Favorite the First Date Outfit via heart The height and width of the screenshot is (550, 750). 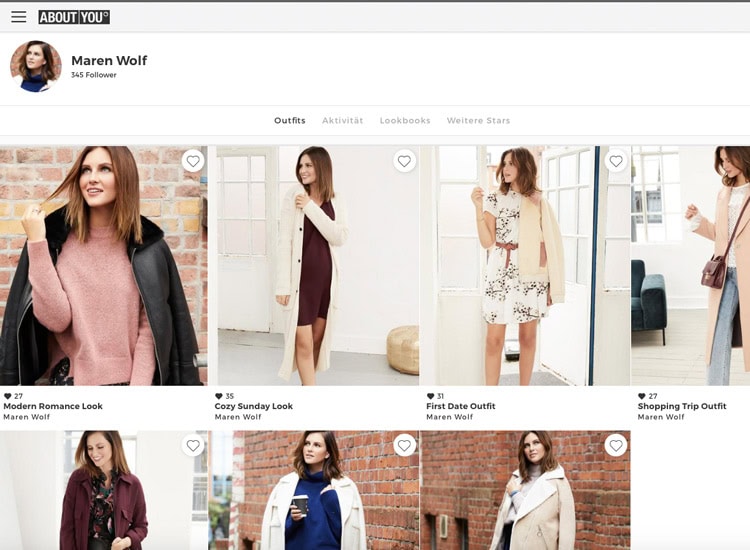(616, 161)
